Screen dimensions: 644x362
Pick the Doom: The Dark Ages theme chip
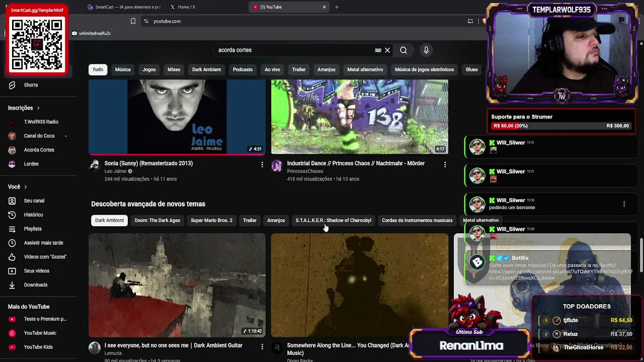tap(157, 220)
